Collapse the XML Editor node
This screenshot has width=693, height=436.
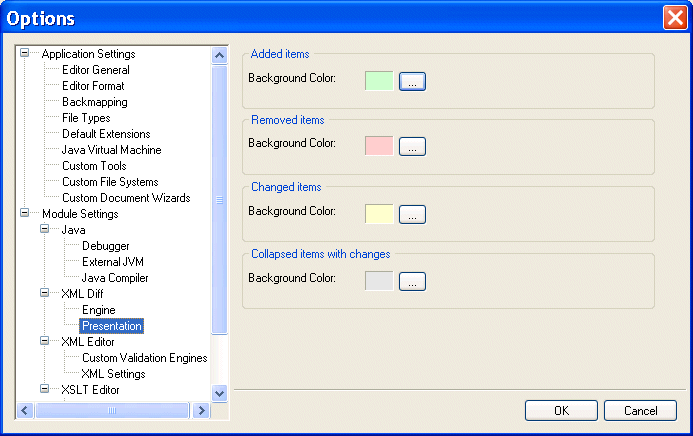pyautogui.click(x=45, y=342)
